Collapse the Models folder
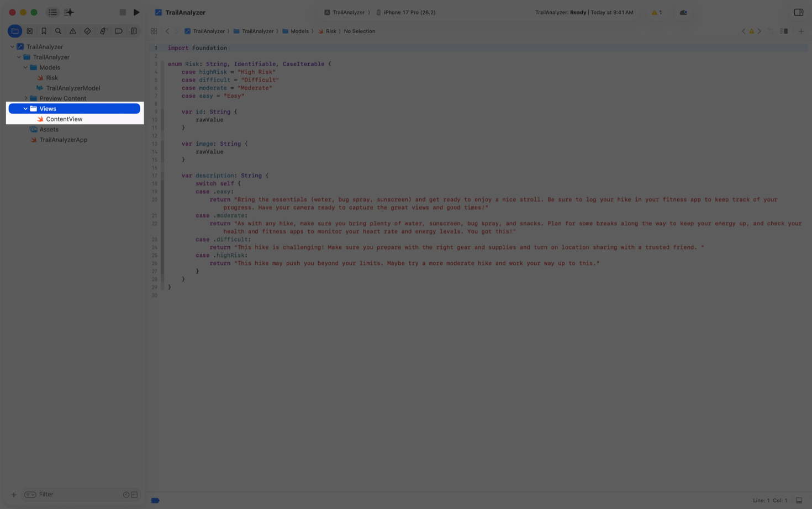812x509 pixels. 25,67
